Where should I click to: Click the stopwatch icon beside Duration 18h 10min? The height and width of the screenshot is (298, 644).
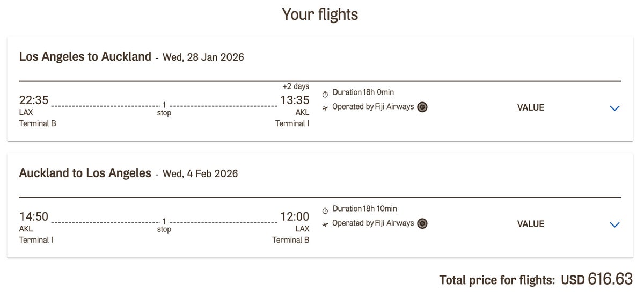tap(325, 210)
